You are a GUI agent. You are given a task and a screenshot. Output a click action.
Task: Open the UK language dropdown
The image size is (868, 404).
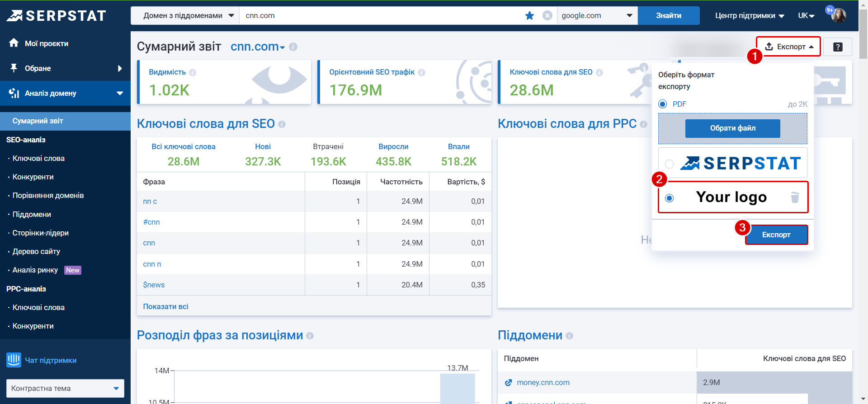(x=806, y=15)
